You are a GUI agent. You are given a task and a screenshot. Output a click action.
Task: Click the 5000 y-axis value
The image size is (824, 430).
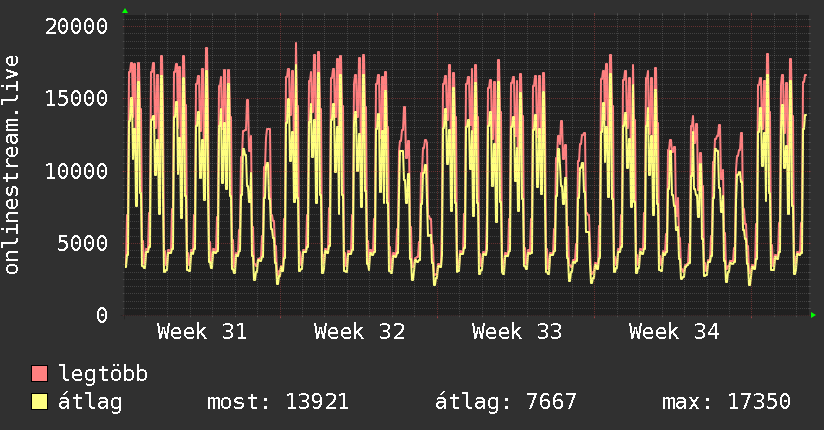[83, 243]
